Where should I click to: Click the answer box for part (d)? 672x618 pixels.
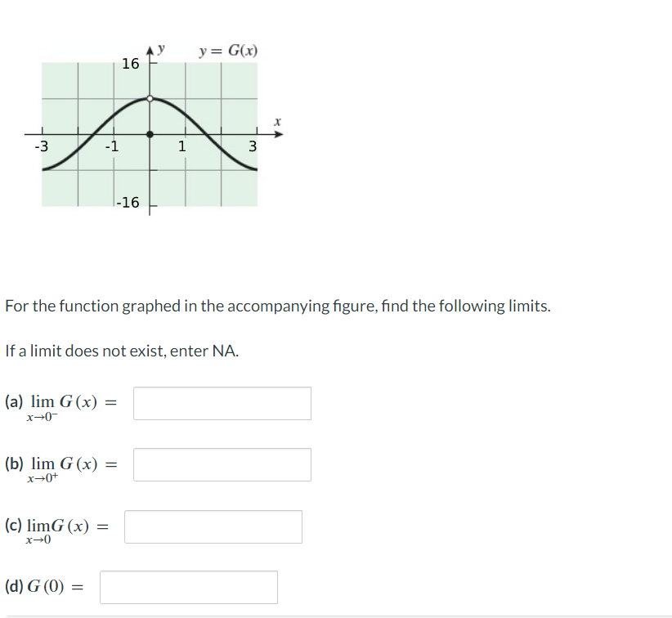pos(188,587)
